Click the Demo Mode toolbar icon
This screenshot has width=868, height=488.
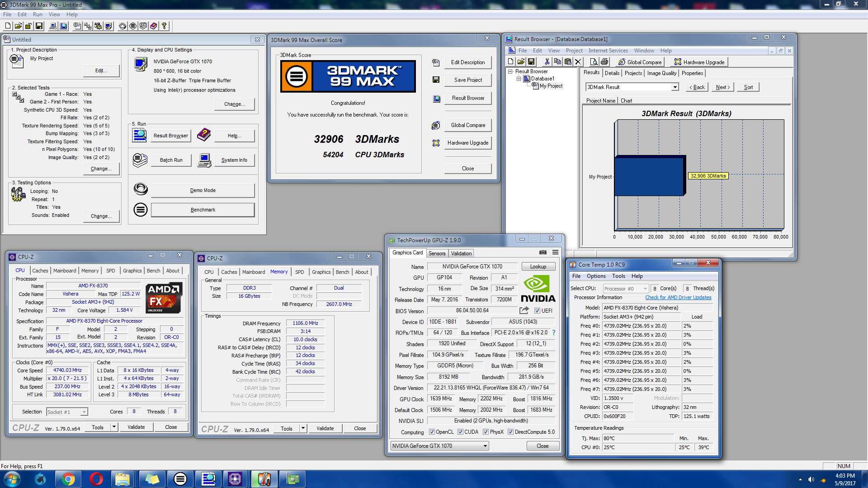(123, 26)
